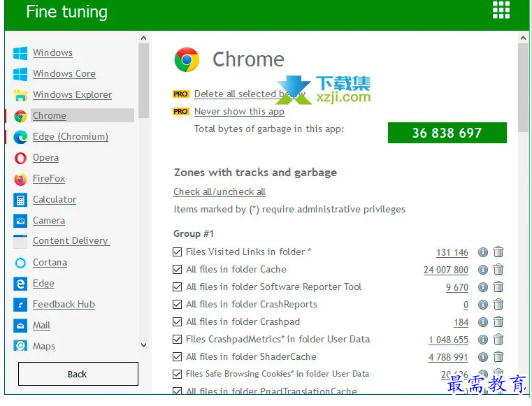Viewport: 532px width, 406px height.
Task: Click the Cortana circle icon
Action: 20,263
